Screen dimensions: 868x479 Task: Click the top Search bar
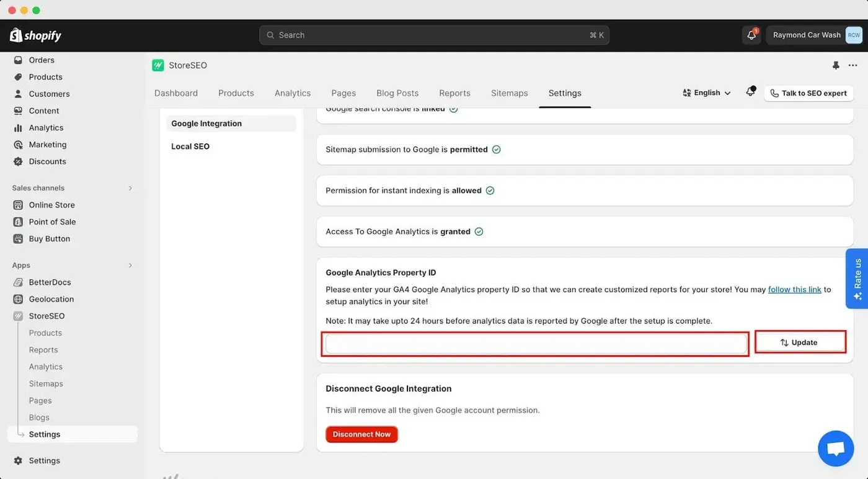point(434,35)
